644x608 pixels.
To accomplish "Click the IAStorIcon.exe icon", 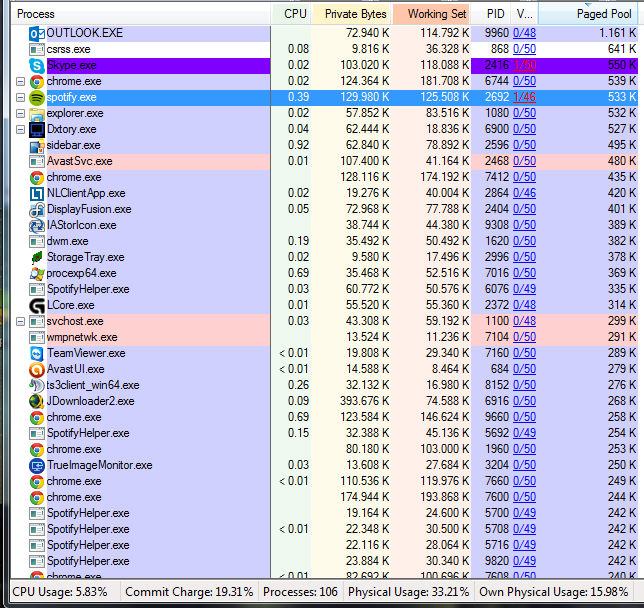I will (37, 226).
